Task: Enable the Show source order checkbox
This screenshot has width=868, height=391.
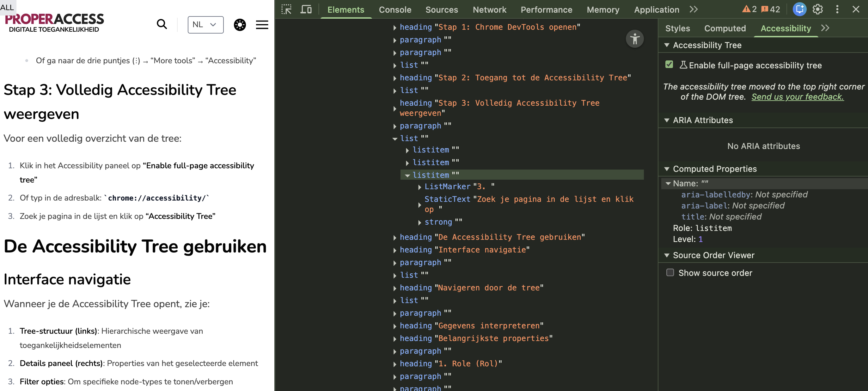Action: click(x=670, y=272)
